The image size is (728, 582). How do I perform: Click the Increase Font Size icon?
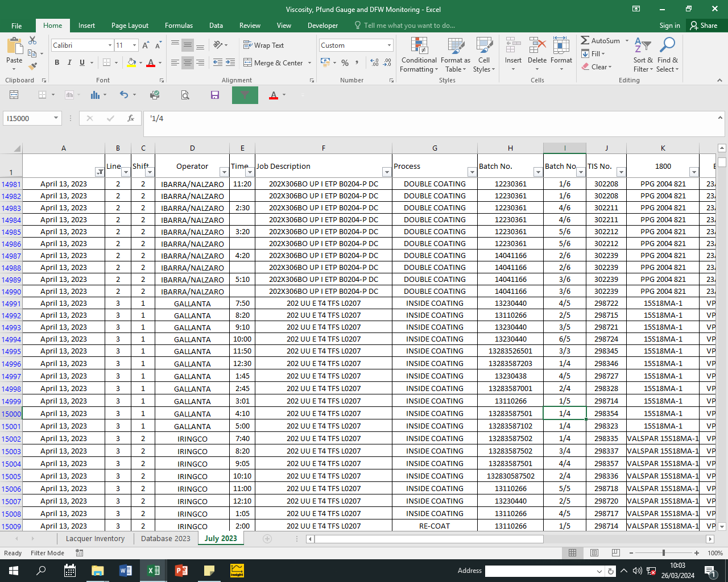click(146, 45)
